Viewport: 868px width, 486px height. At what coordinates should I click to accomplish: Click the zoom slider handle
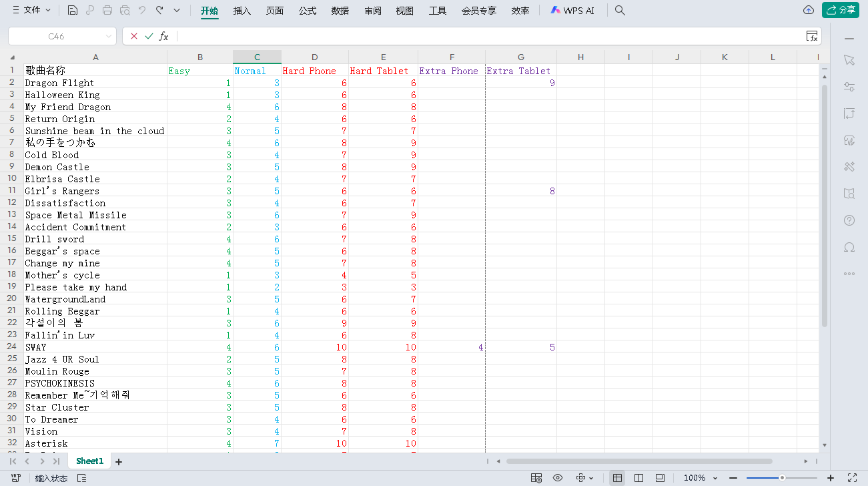782,478
